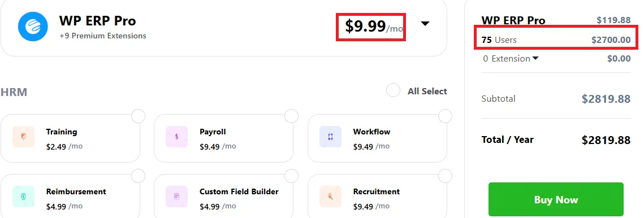Select the Payroll extension checkbox circle
The height and width of the screenshot is (218, 644).
pyautogui.click(x=292, y=116)
